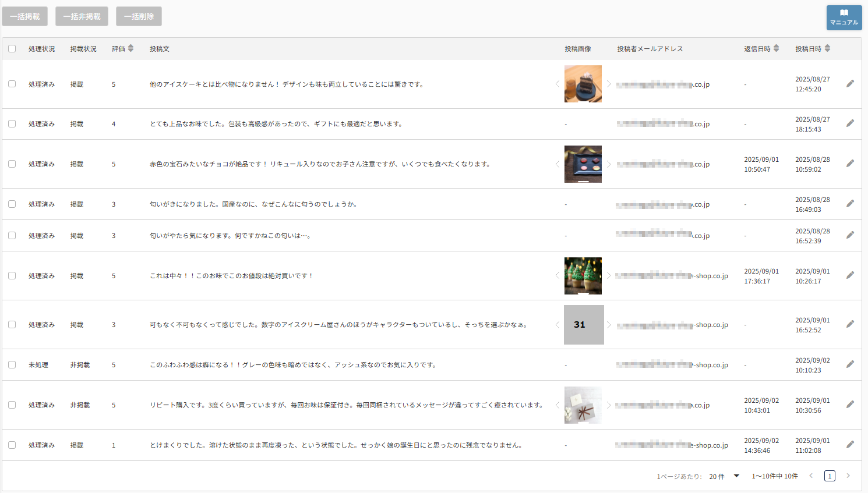View previous image for the Christmas tree review

point(558,275)
